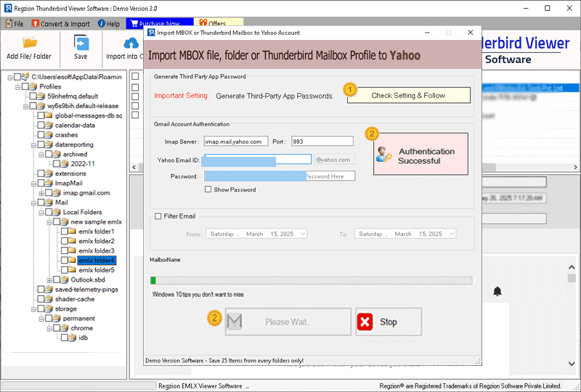Screen dimensions: 581x392
Task: Click the 2022-11 folder icon
Action: coord(65,163)
